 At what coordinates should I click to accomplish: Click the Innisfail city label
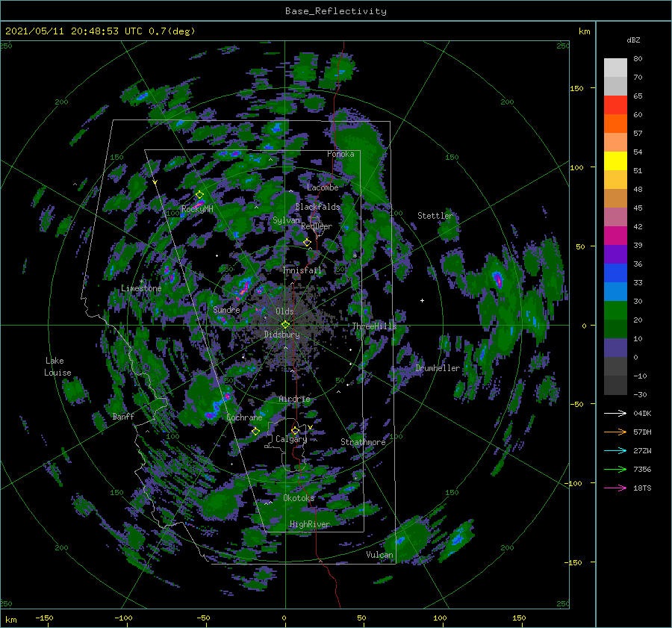[302, 270]
